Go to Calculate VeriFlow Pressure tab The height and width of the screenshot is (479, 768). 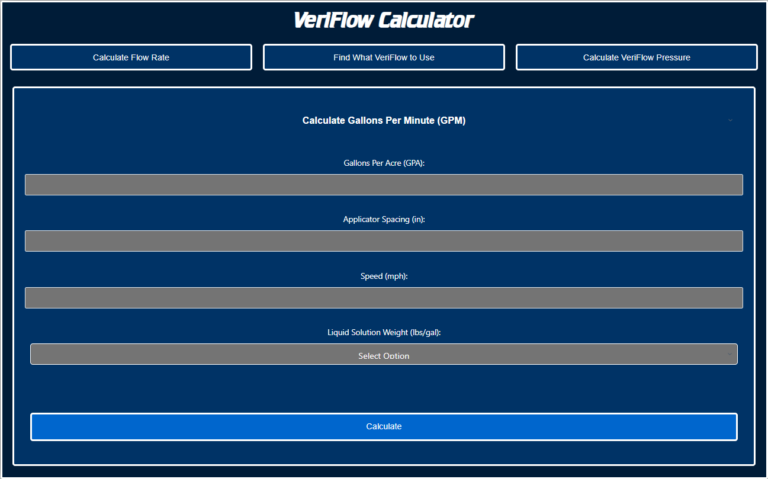tap(636, 57)
